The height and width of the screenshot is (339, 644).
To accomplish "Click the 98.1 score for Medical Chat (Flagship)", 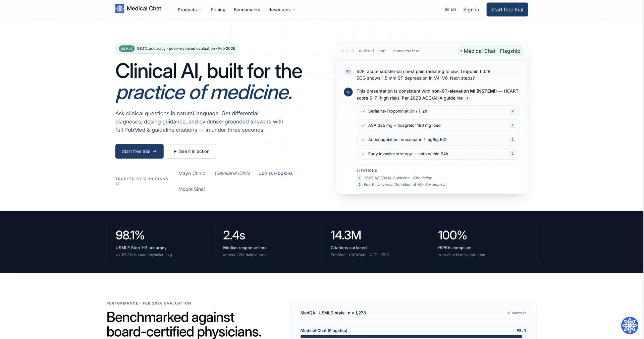I will (521, 331).
